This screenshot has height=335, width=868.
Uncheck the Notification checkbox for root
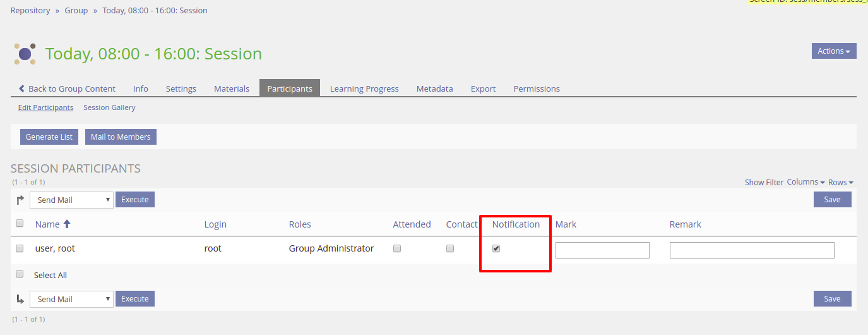point(496,248)
